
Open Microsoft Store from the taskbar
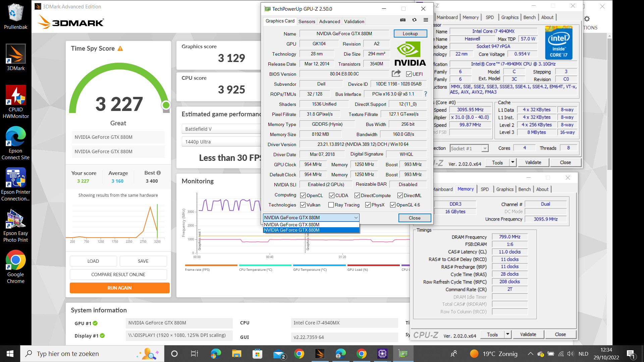257,354
